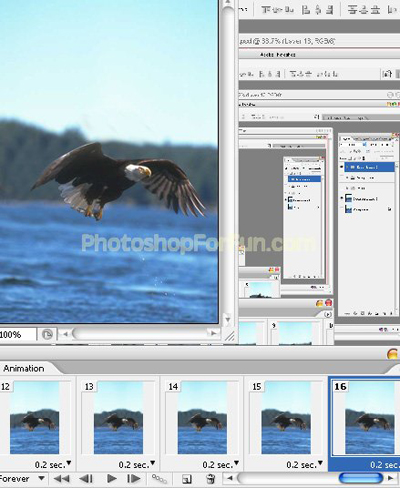Click the Tween frames icon

tap(159, 479)
